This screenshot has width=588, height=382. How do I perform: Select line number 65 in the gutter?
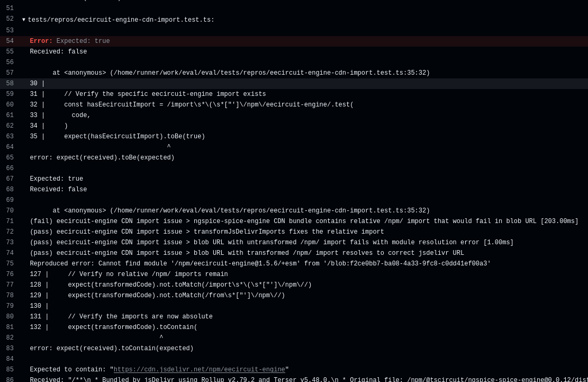[x=10, y=157]
